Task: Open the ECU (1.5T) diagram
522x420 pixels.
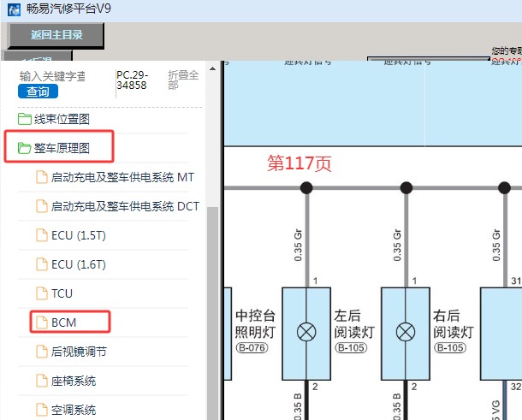Action: pyautogui.click(x=79, y=235)
